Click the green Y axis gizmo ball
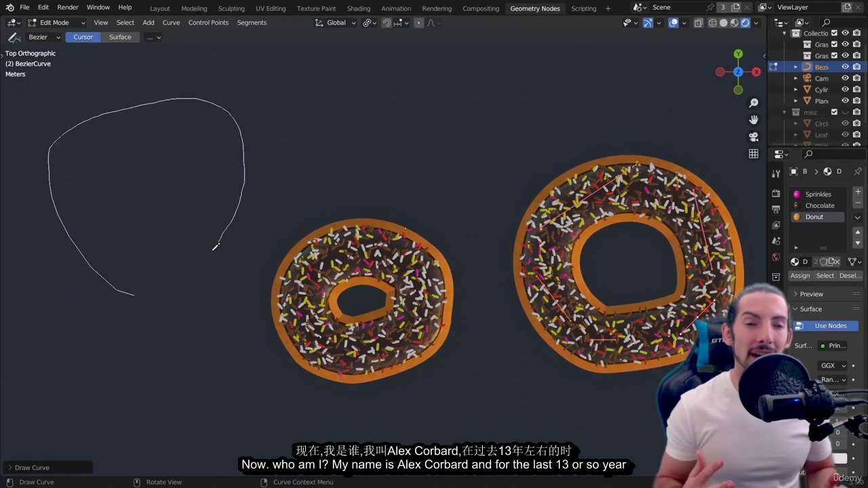The width and height of the screenshot is (868, 488). click(738, 54)
